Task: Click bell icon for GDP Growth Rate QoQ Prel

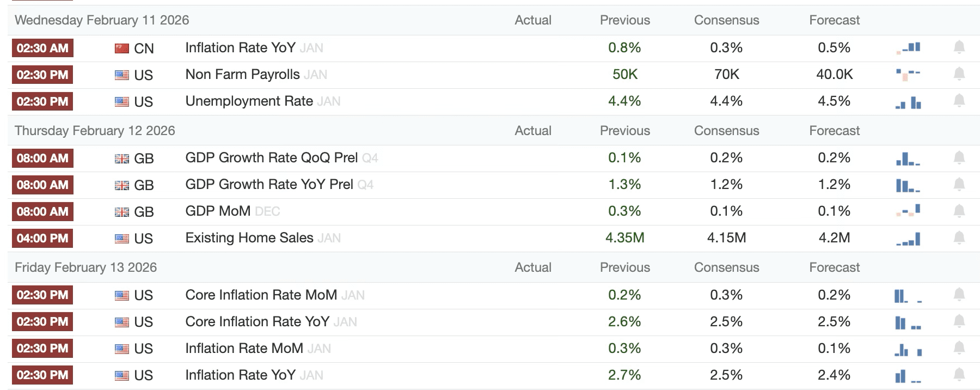Action: point(959,158)
